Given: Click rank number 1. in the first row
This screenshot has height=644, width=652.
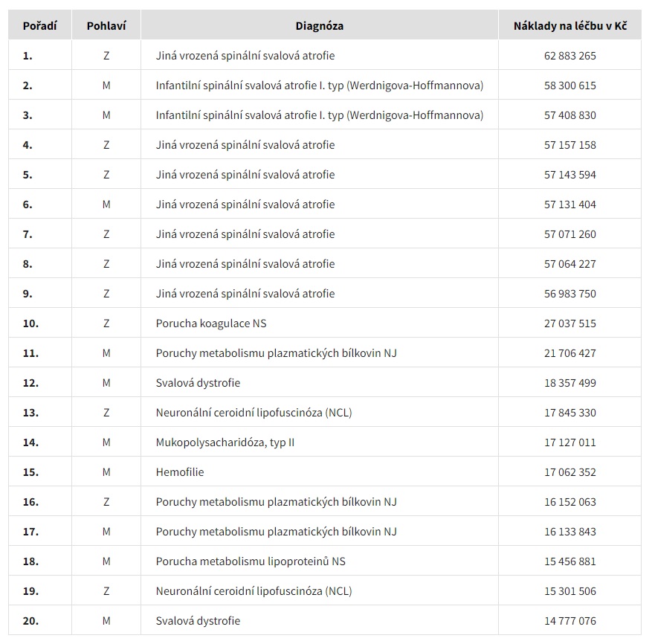Looking at the screenshot, I should (28, 56).
